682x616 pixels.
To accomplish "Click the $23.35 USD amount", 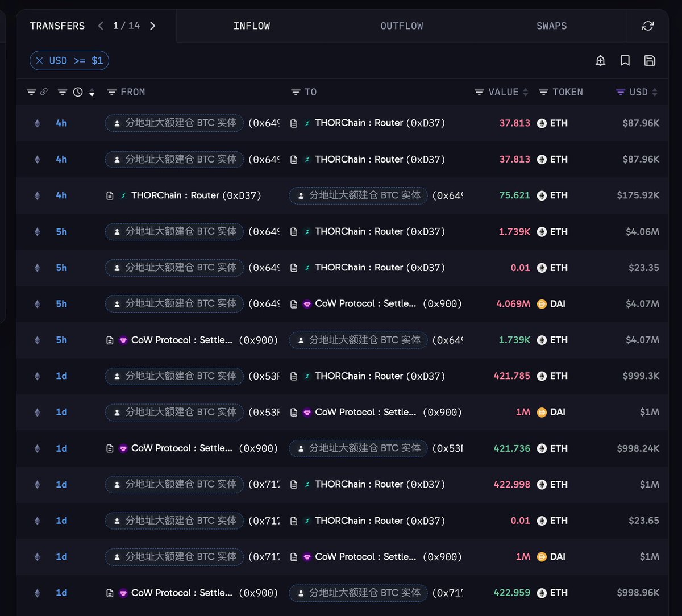I will (x=644, y=268).
